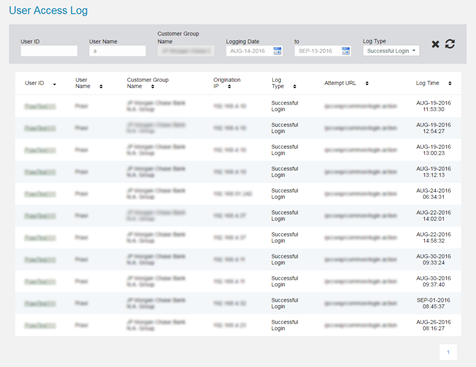
Task: Open the Log Type Successful Login dropdown
Action: pos(391,51)
